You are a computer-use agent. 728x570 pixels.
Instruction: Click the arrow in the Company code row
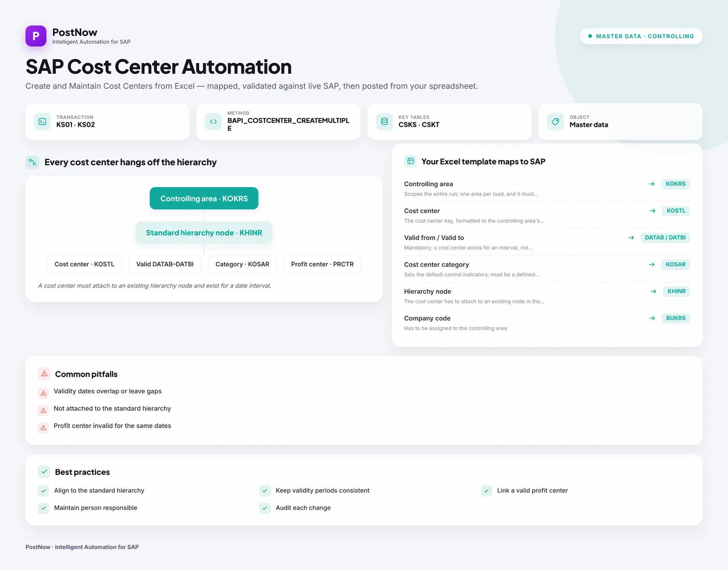pos(652,319)
